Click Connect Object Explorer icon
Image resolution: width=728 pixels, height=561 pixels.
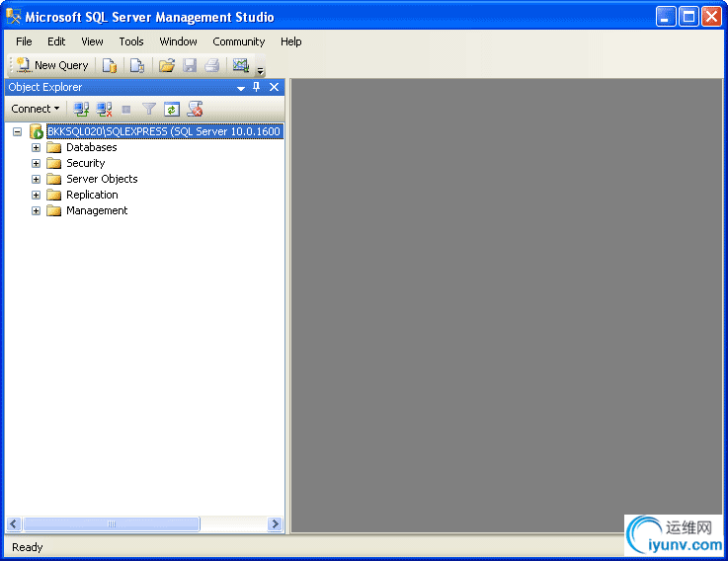click(81, 109)
